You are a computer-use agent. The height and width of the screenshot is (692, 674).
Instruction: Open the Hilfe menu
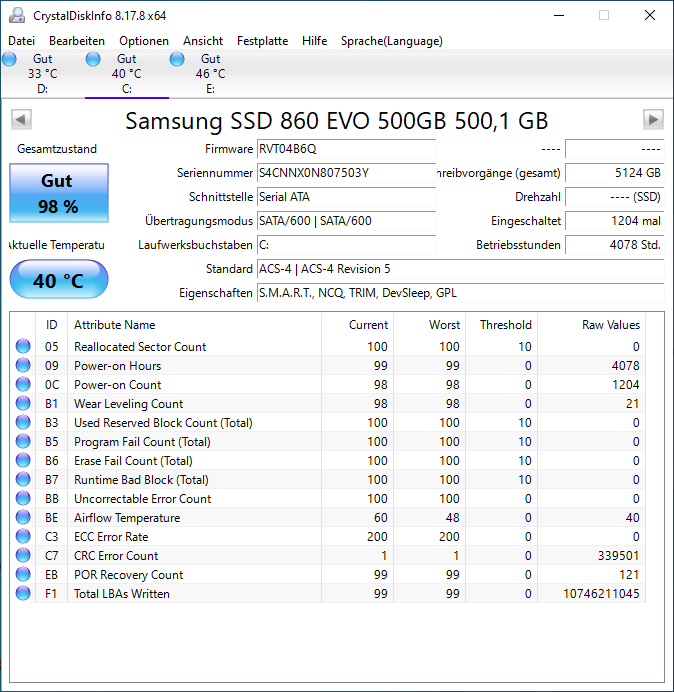click(314, 41)
